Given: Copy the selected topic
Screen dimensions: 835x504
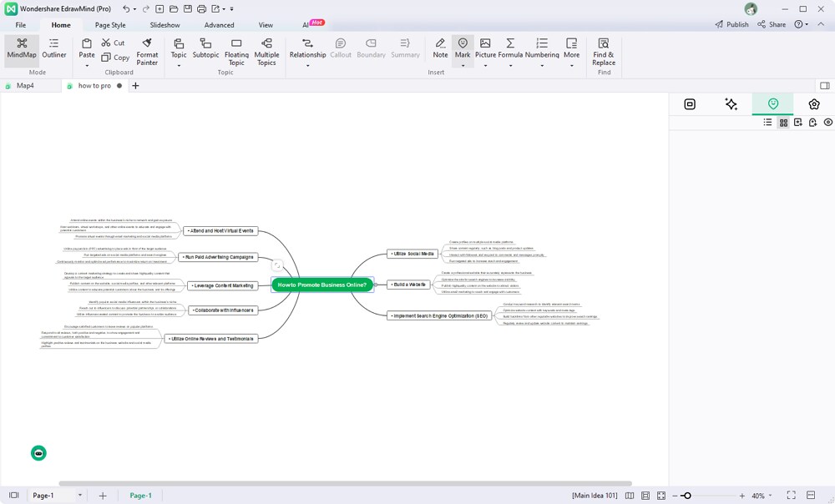Looking at the screenshot, I should click(115, 58).
